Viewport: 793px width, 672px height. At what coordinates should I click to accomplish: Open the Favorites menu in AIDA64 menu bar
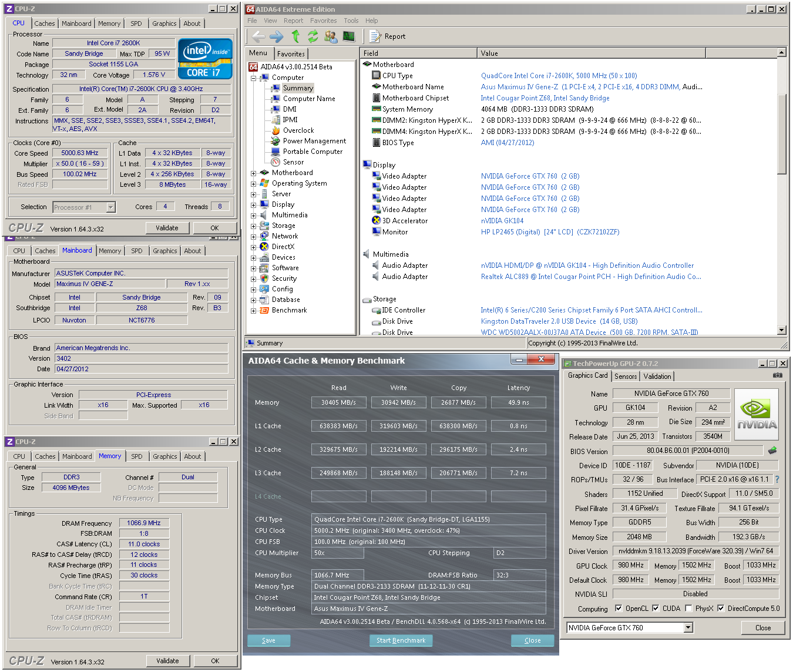pos(324,21)
